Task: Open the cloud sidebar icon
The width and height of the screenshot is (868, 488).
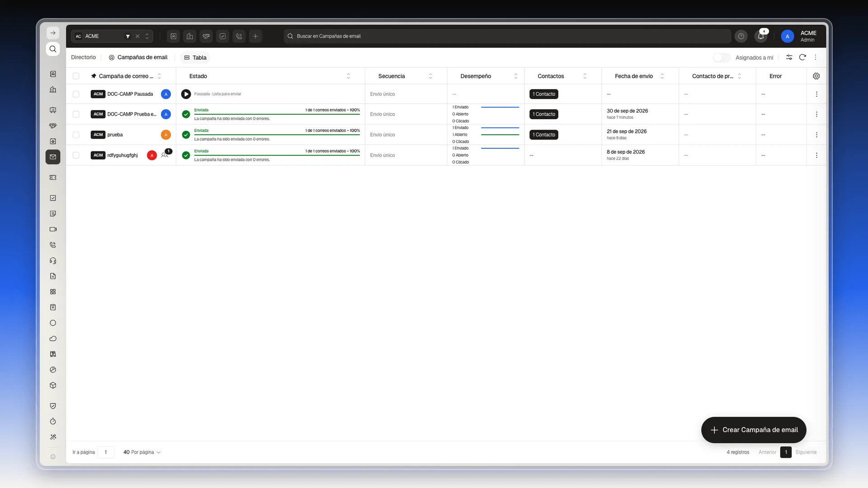Action: click(53, 338)
